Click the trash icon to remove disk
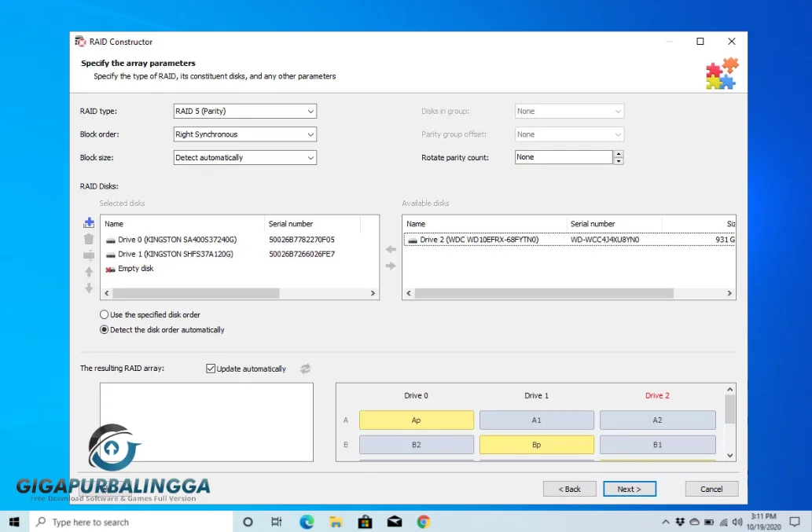The image size is (812, 532). coord(89,239)
